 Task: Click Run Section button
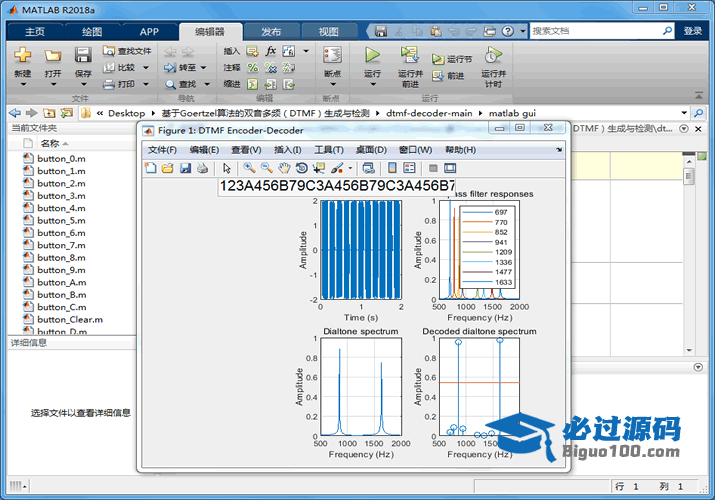pyautogui.click(x=452, y=59)
